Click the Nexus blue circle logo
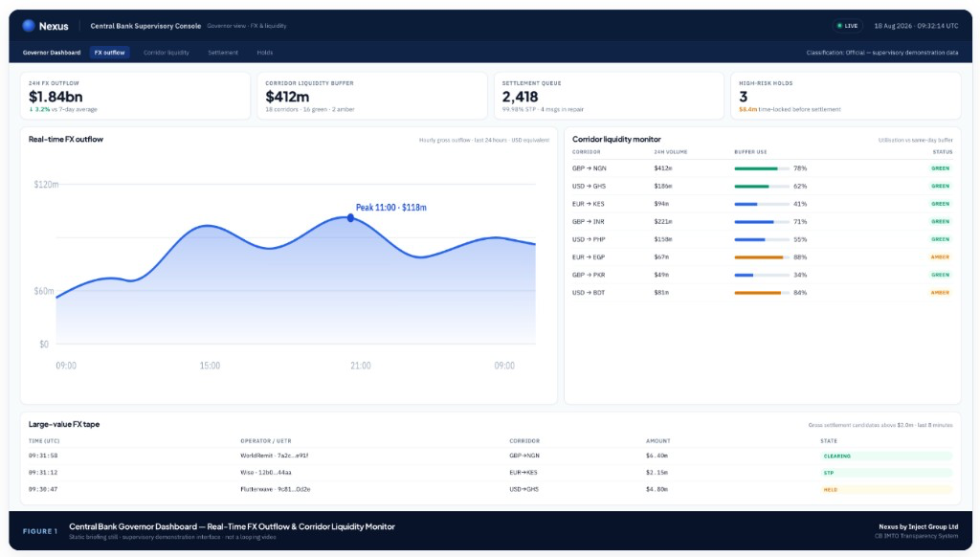 (28, 26)
